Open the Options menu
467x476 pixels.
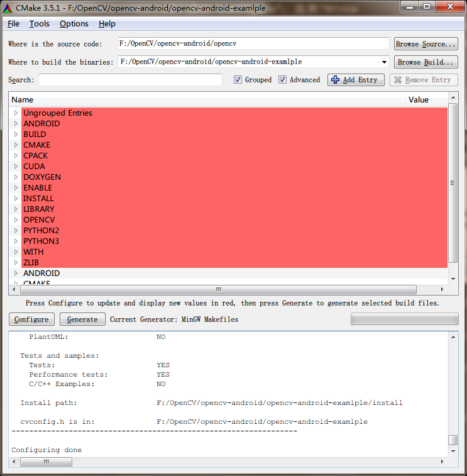pyautogui.click(x=74, y=24)
